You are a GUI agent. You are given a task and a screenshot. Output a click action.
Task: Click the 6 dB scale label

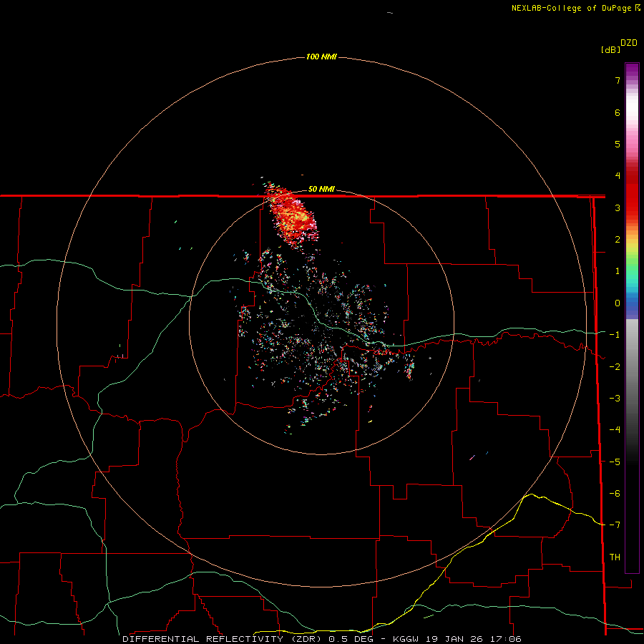pos(618,112)
